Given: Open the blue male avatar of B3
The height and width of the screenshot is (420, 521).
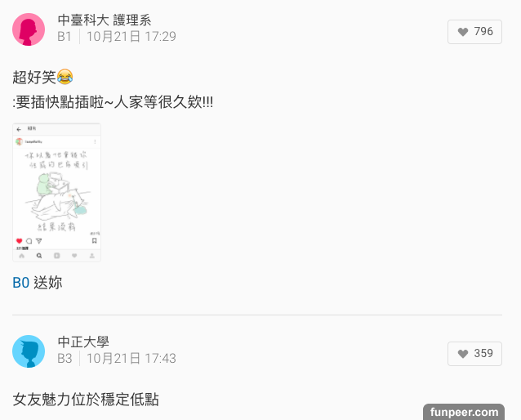Looking at the screenshot, I should point(29,351).
